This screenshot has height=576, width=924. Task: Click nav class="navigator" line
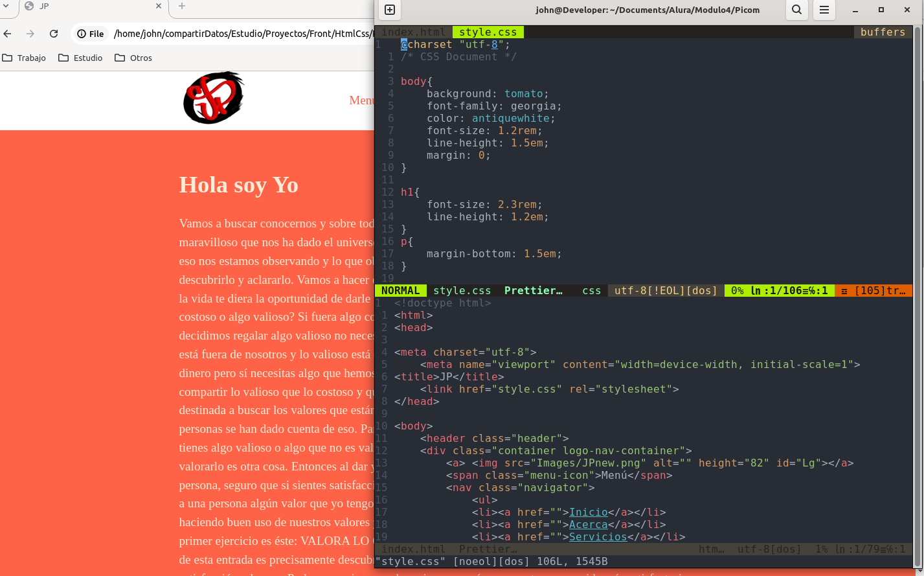pos(520,488)
